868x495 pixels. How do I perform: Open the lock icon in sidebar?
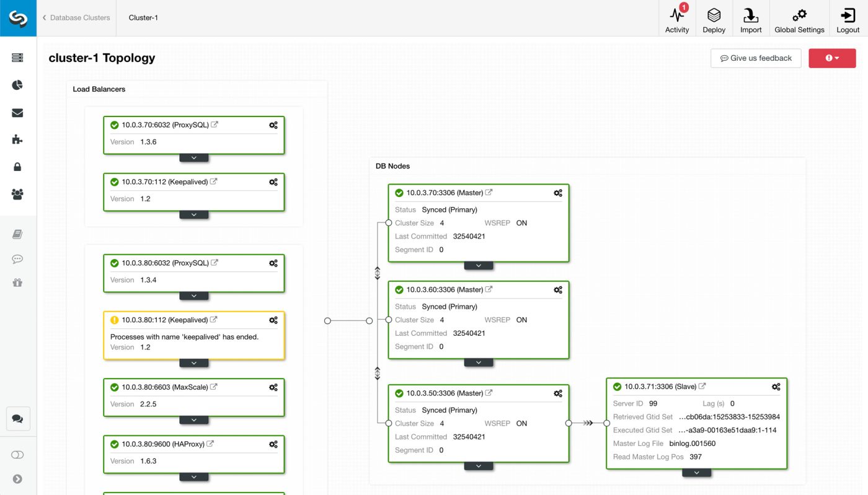pos(17,167)
